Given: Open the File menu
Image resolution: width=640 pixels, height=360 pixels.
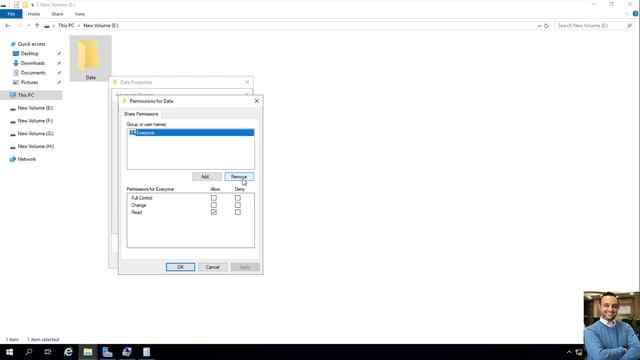Looking at the screenshot, I should click(x=11, y=14).
